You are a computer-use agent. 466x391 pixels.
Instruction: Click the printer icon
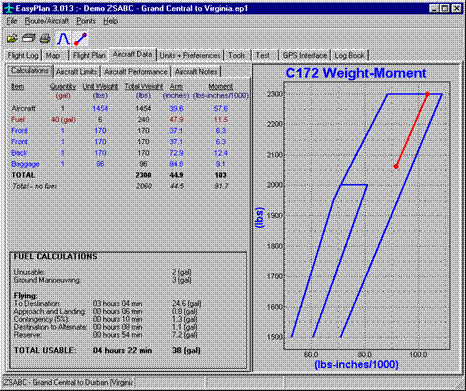45,39
